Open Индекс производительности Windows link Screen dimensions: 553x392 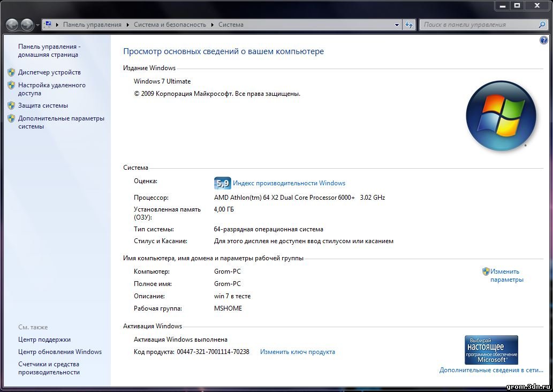(289, 183)
